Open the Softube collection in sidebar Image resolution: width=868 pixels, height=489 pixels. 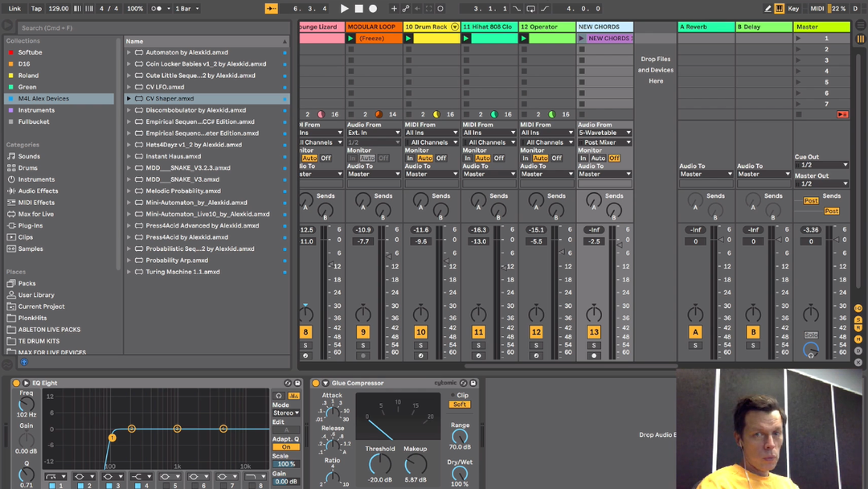pyautogui.click(x=30, y=52)
